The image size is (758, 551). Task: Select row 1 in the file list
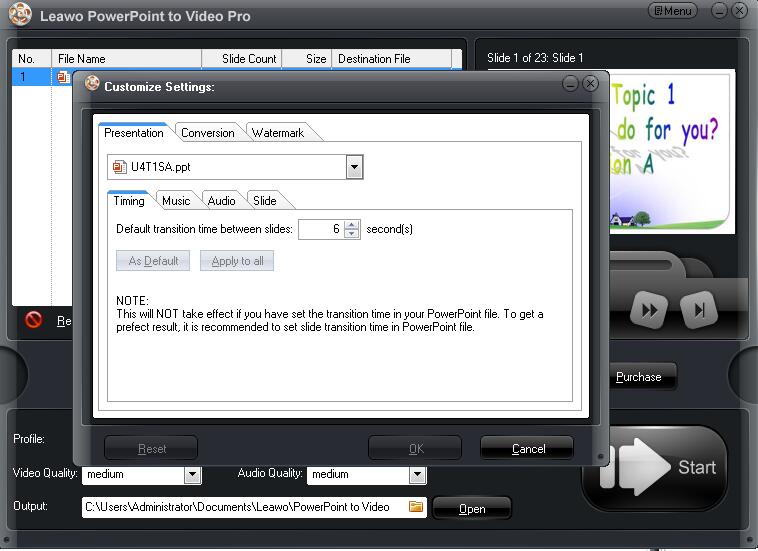42,77
